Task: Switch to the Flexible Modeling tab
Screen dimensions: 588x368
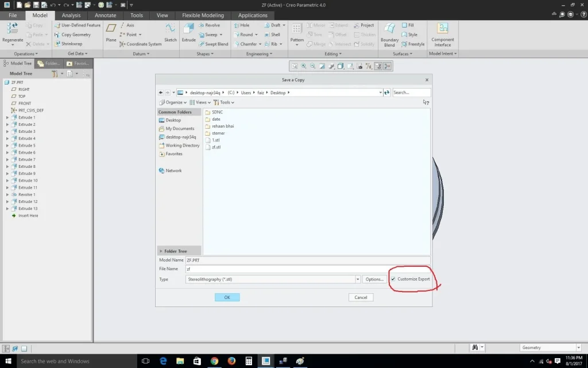Action: pyautogui.click(x=203, y=16)
